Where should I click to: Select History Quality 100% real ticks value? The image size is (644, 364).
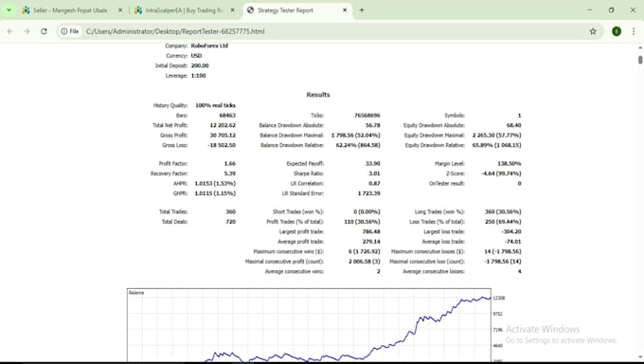pyautogui.click(x=215, y=106)
